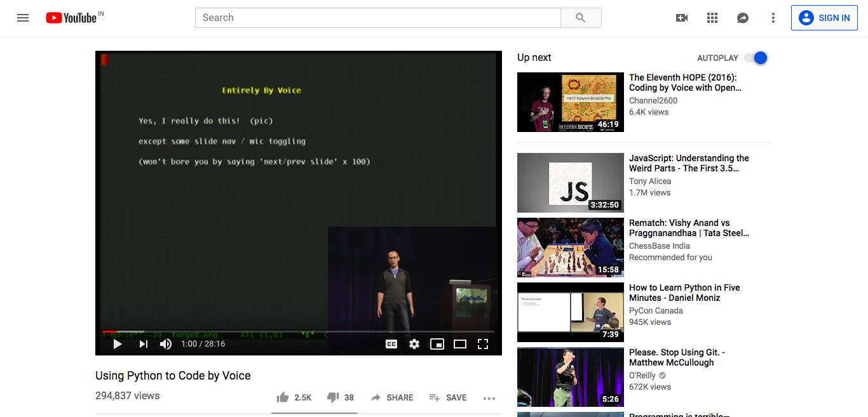Toggle closed captions CC button
Screen dimensions: 868x417
coord(391,344)
